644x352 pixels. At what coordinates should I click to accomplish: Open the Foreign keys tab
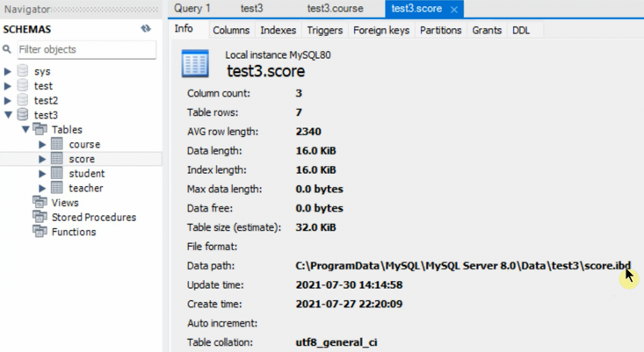pos(381,30)
